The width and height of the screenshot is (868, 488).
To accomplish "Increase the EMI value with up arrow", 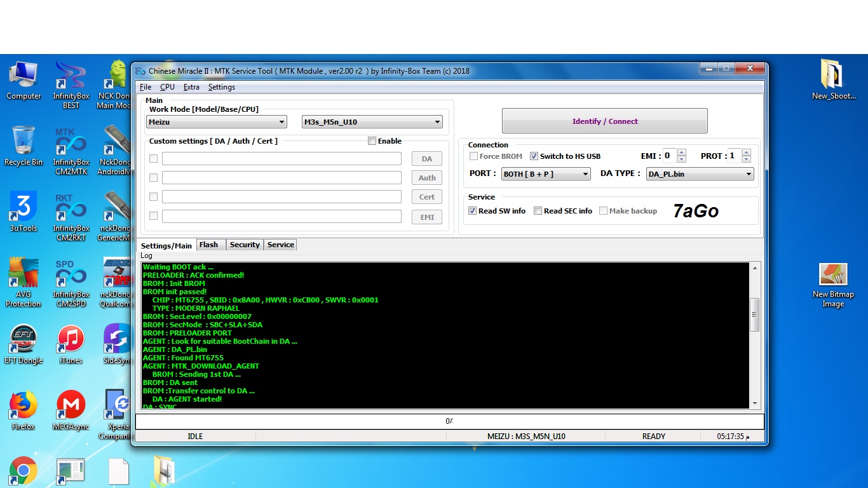I will coord(682,152).
